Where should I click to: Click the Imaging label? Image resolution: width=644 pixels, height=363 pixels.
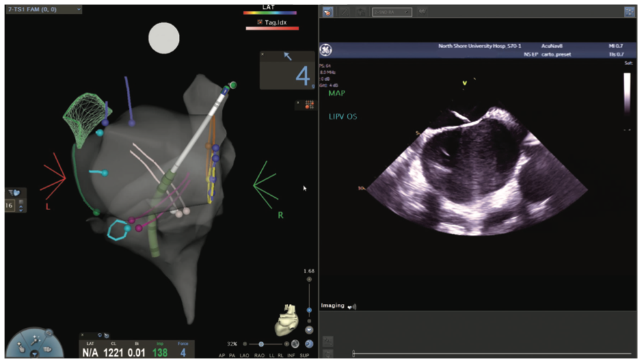pos(332,306)
